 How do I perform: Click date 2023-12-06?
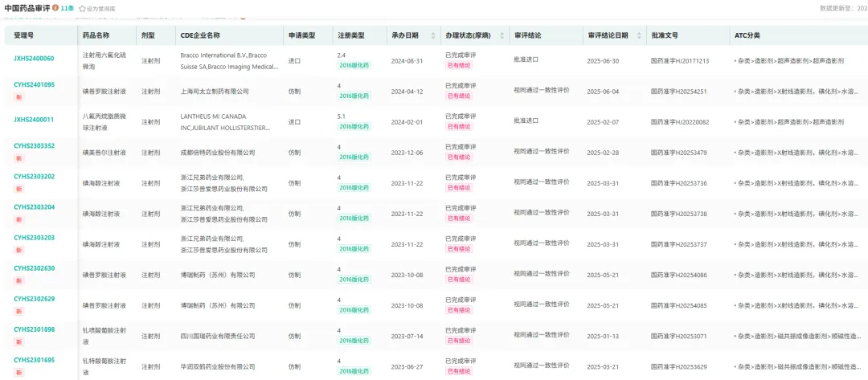407,152
